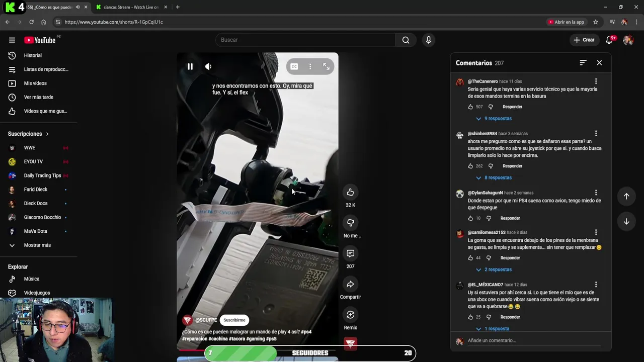The image size is (644, 362).
Task: Like @TheCanenero's comment with 507 likes
Action: [x=470, y=107]
